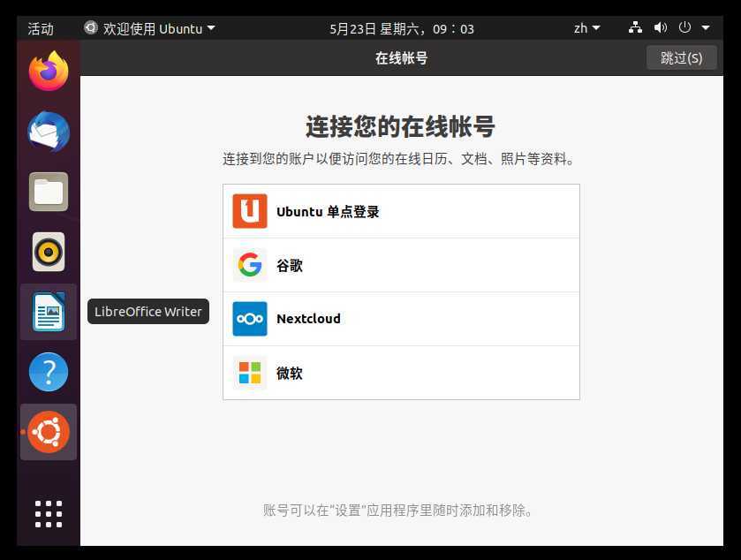741x560 pixels.
Task: Click the Ubuntu 单点登录 orange logo icon
Action: point(250,211)
